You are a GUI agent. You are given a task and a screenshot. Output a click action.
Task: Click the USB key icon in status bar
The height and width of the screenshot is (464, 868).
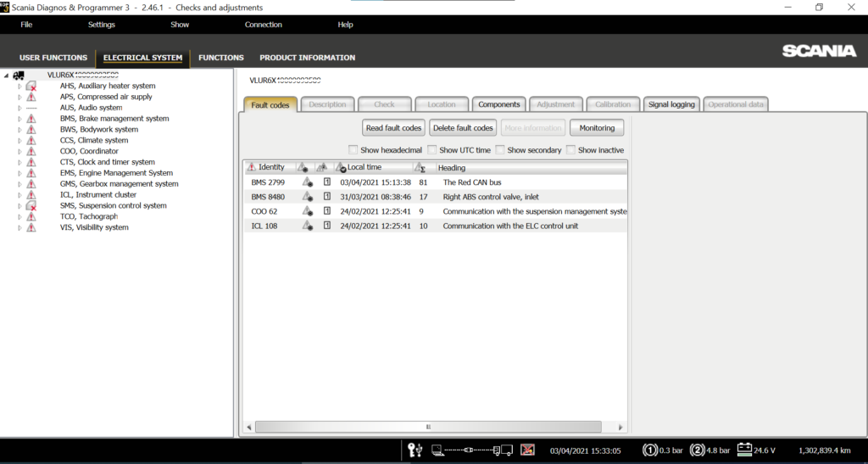415,450
